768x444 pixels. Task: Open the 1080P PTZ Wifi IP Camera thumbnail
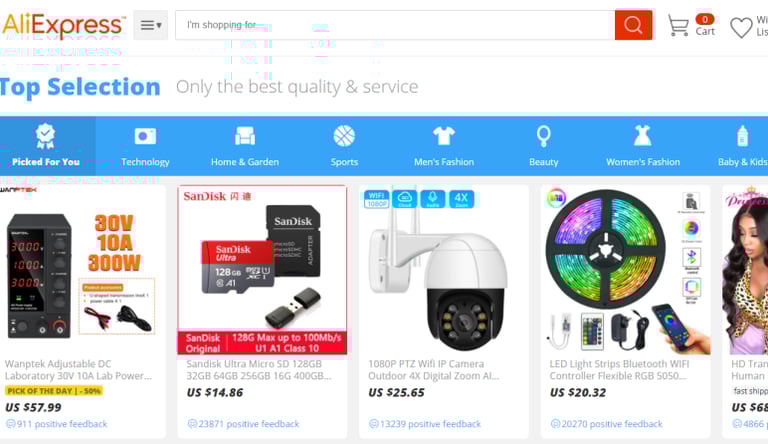pos(444,270)
